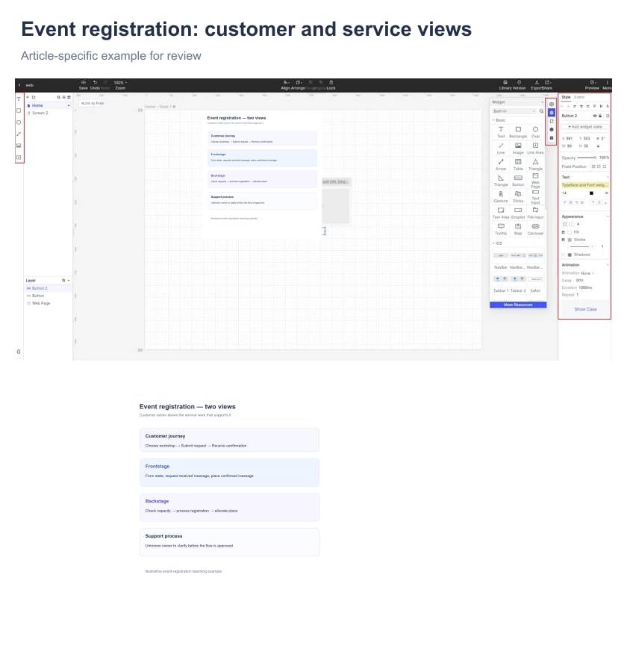The height and width of the screenshot is (672, 627).
Task: Select Button 2 layer
Action: (x=48, y=288)
